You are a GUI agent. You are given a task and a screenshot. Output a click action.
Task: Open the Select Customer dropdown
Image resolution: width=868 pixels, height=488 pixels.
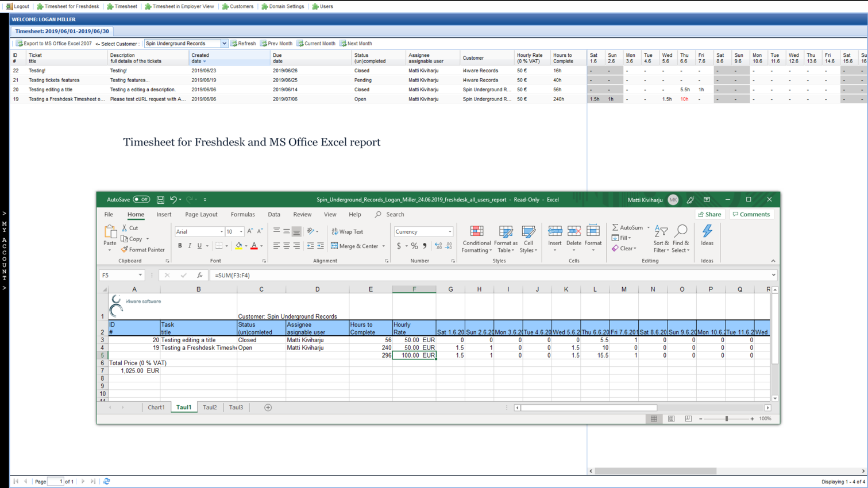coord(224,44)
